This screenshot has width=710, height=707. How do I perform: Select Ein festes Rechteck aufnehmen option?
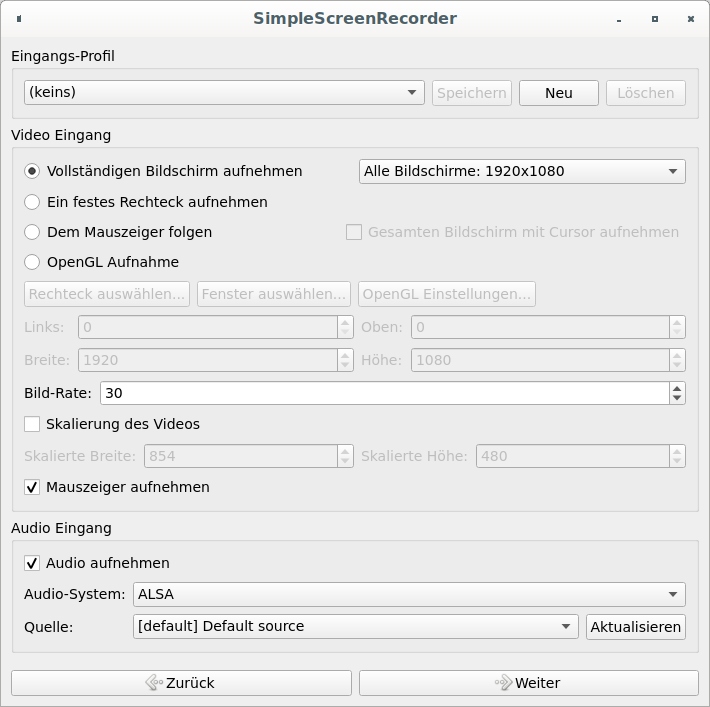click(32, 202)
